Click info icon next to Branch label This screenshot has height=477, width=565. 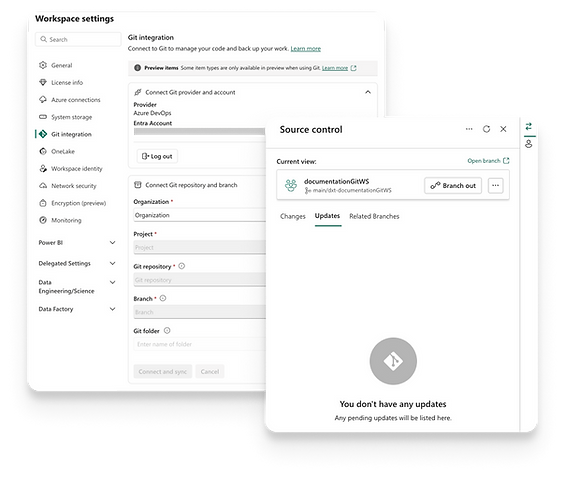tap(163, 298)
